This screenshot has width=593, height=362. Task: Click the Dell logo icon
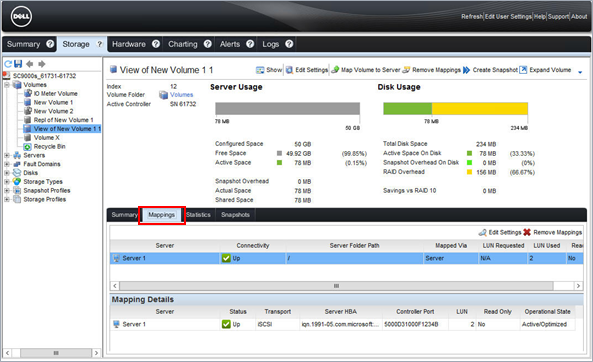21,17
